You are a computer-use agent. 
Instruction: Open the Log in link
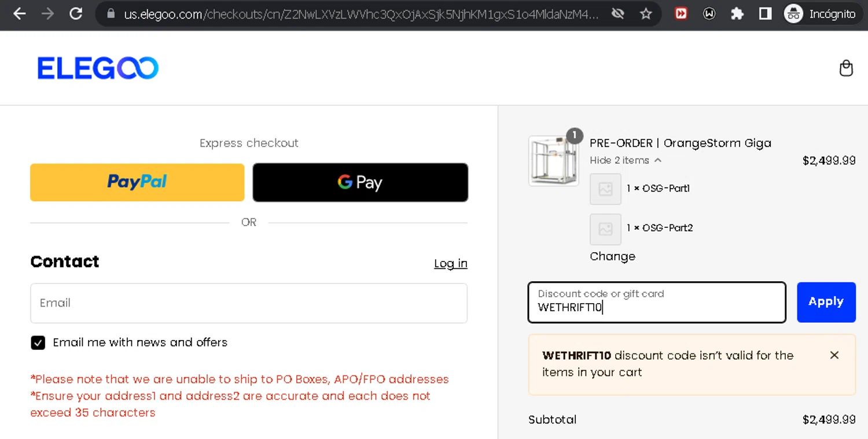click(451, 264)
